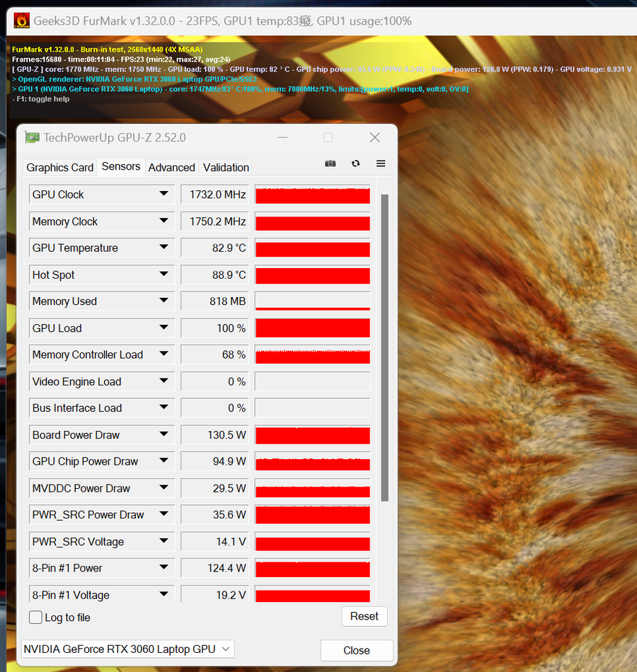Click the 88.9 °C Hot Spot value
The image size is (637, 672).
(x=214, y=274)
